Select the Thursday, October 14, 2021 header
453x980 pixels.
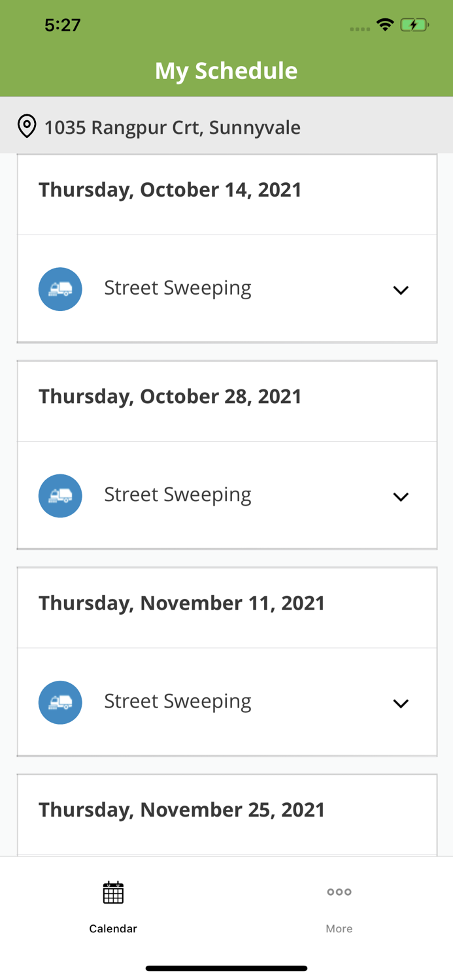[170, 189]
